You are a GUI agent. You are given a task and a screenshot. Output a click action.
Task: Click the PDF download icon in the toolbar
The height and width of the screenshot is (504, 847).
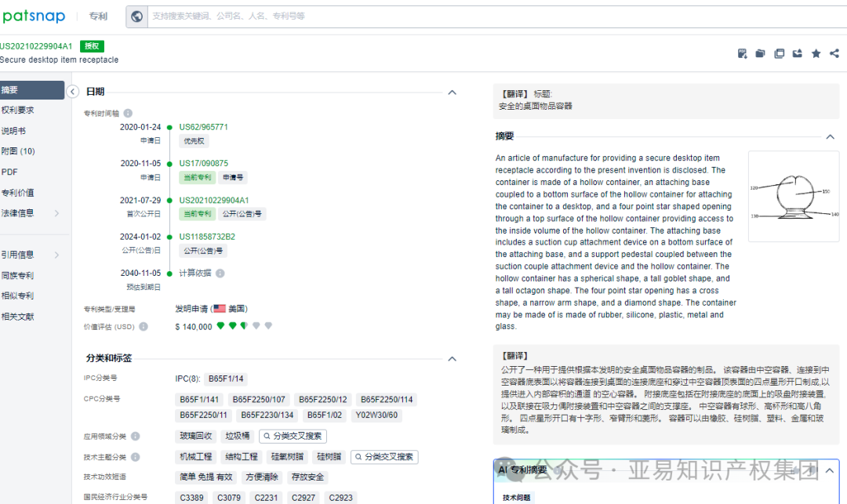click(x=742, y=53)
